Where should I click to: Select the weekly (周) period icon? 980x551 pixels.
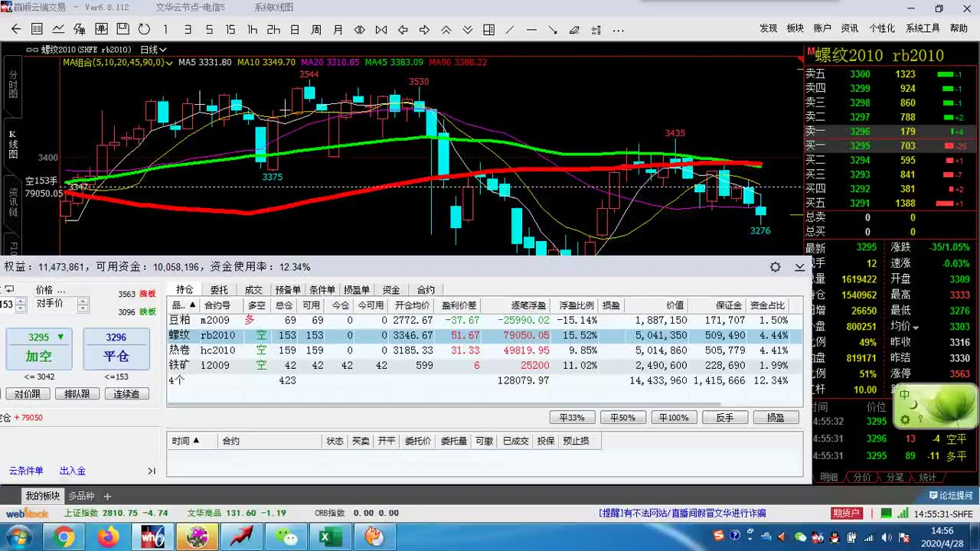316,29
